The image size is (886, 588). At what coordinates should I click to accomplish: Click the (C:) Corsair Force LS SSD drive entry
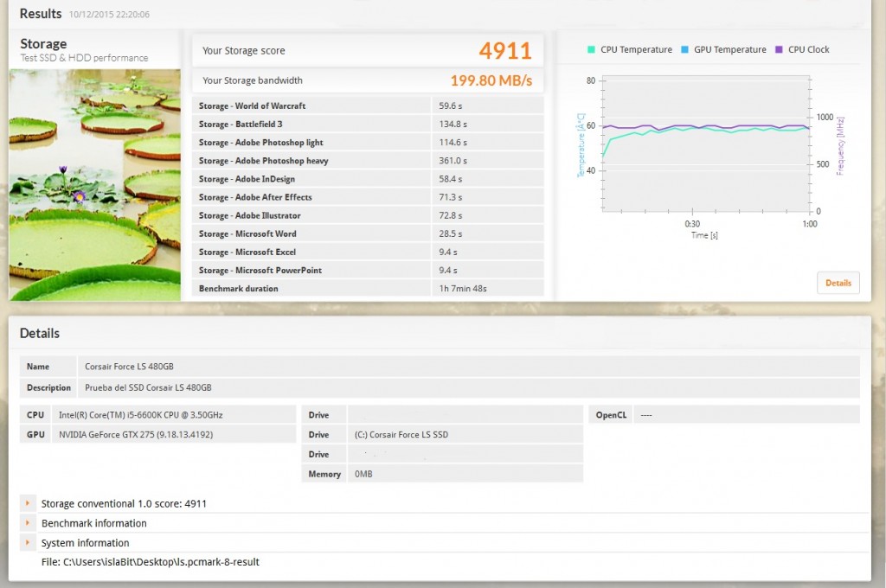(x=401, y=434)
